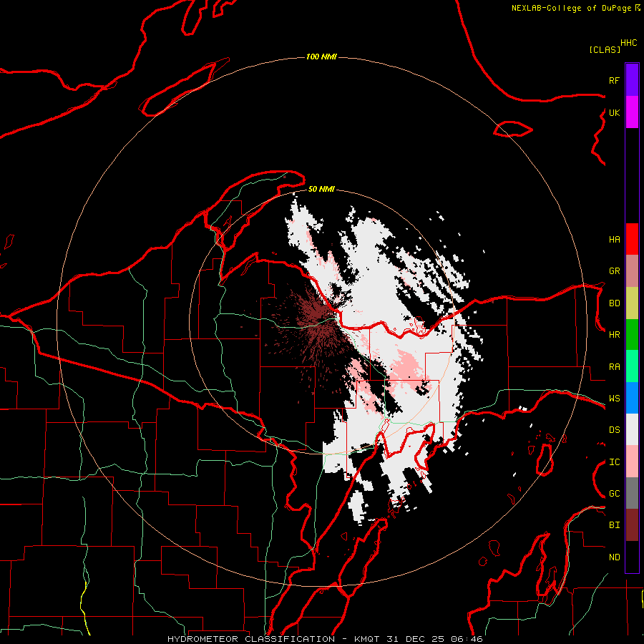Image resolution: width=644 pixels, height=644 pixels.
Task: Click the HHC product label
Action: [x=629, y=43]
